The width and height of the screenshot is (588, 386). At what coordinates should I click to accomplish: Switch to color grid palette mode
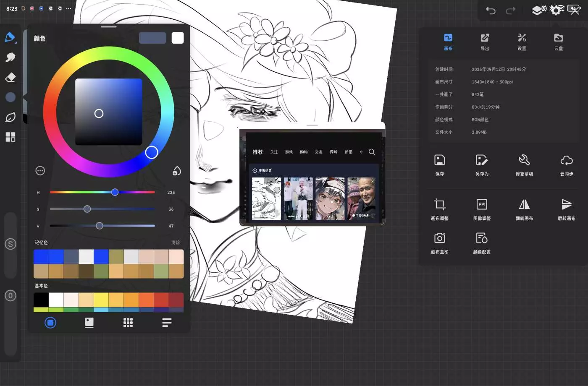coord(128,323)
